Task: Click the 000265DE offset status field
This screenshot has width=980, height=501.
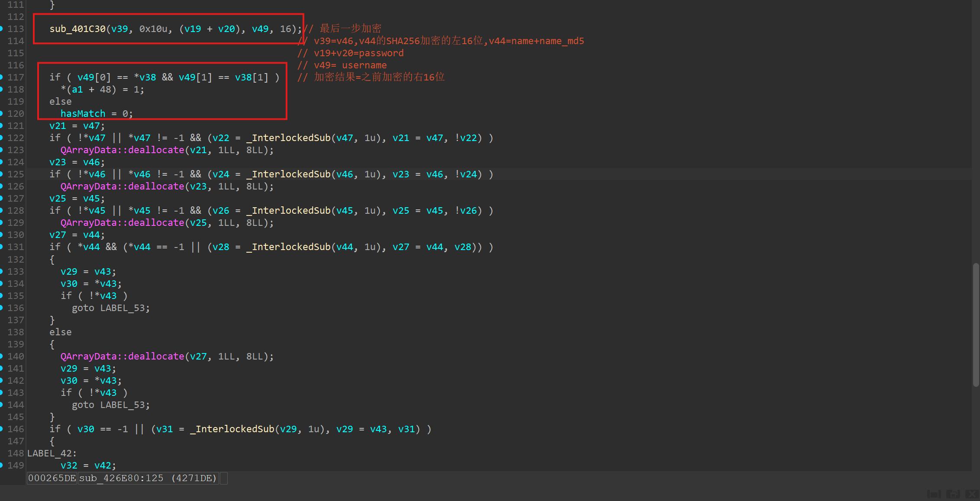Action: (x=52, y=478)
